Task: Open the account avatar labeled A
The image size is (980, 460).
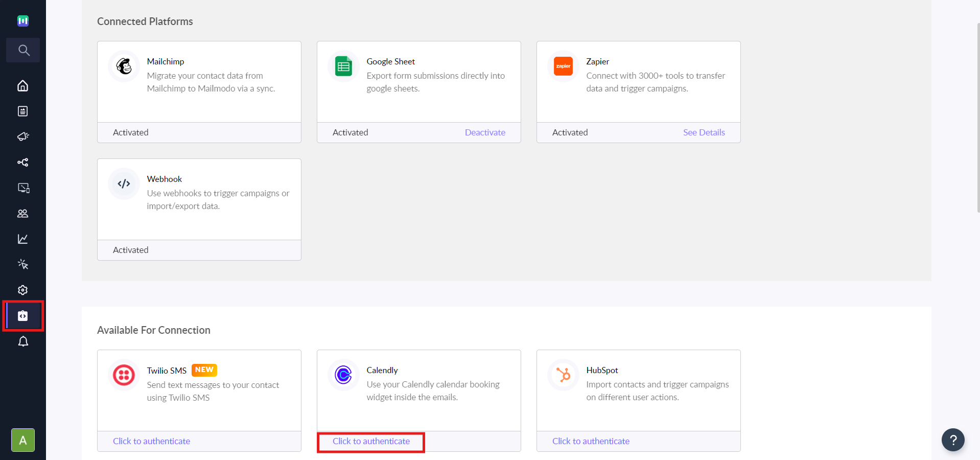Action: pos(23,440)
